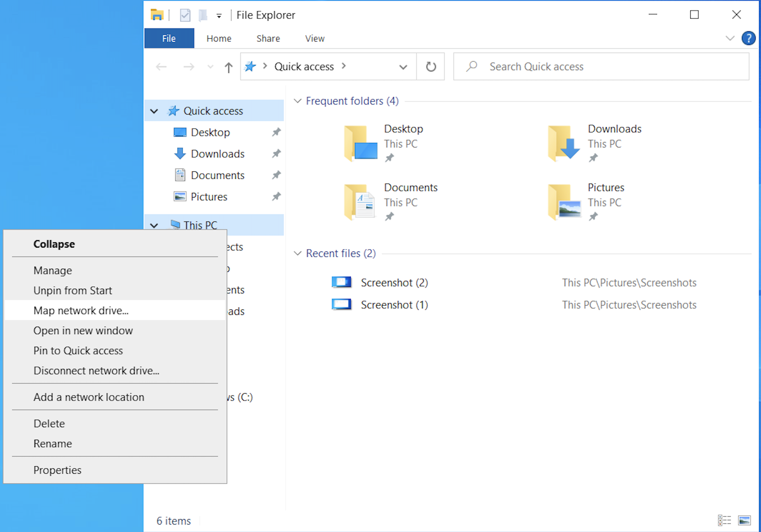
Task: Unpin Documents using its sidebar pin icon
Action: pos(276,175)
